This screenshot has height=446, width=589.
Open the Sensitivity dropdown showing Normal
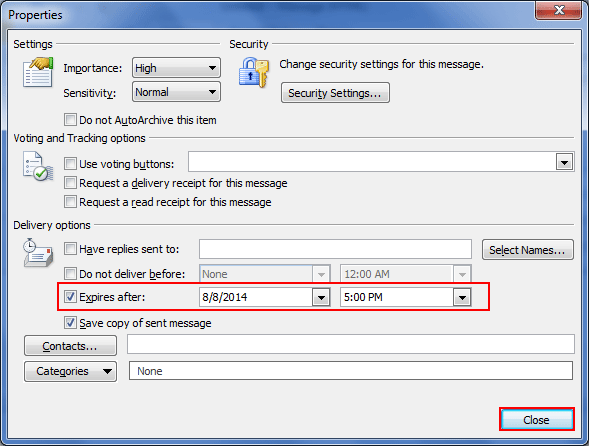tap(176, 92)
